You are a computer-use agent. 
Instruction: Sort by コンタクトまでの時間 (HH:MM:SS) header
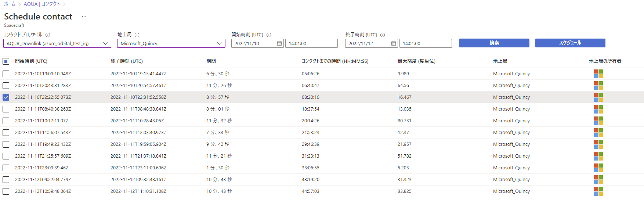[335, 61]
